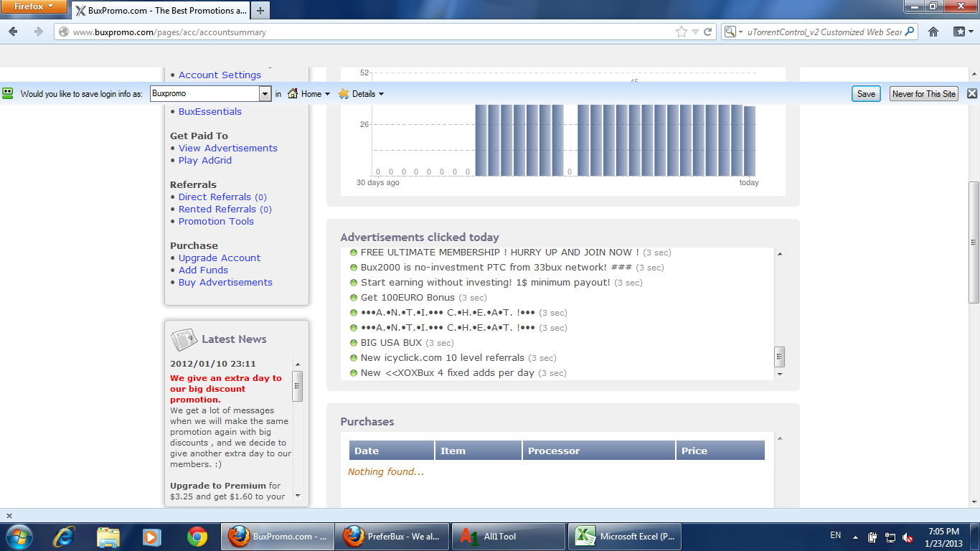
Task: Click the web search input field
Action: click(825, 32)
